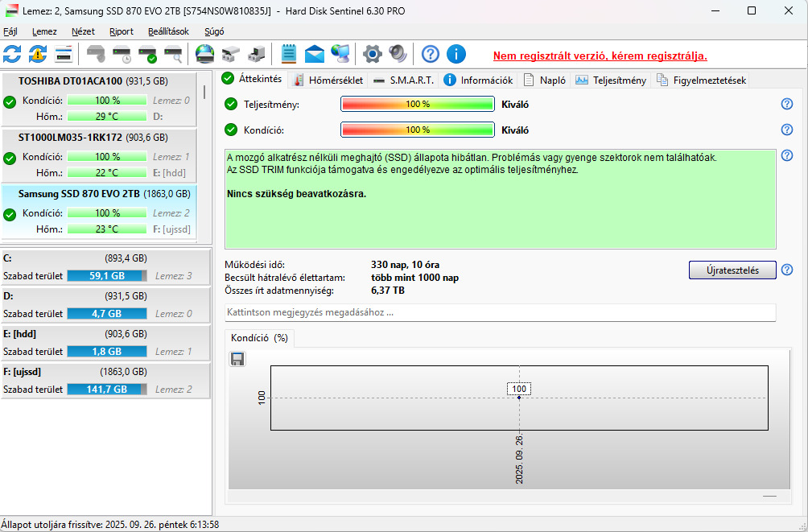Click the '330 nap, 10 óra' working time value
This screenshot has width=808, height=532.
click(x=405, y=265)
